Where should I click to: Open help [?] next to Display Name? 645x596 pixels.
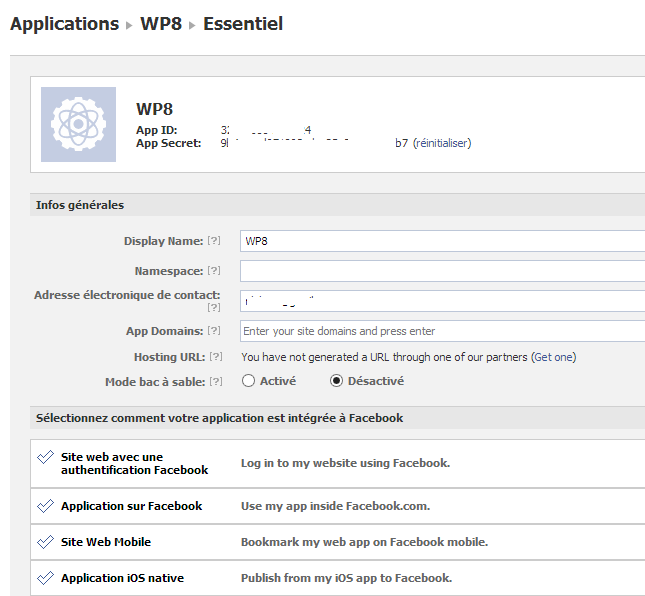click(x=214, y=241)
